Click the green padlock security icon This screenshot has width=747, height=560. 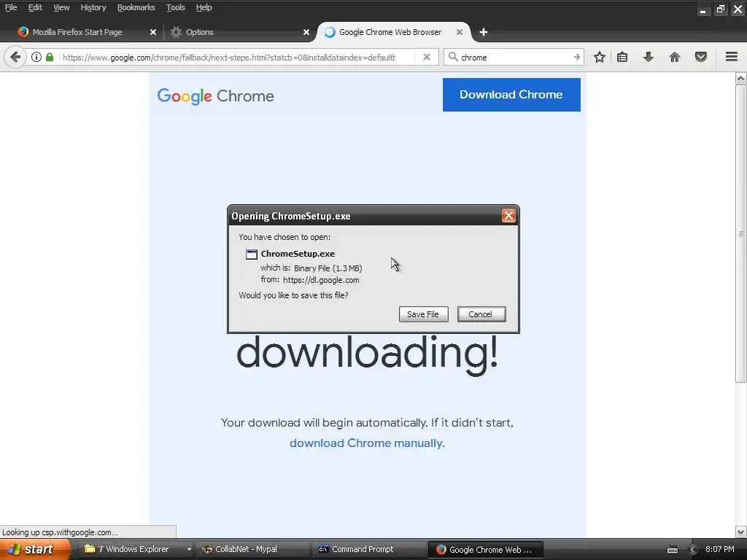coord(50,57)
